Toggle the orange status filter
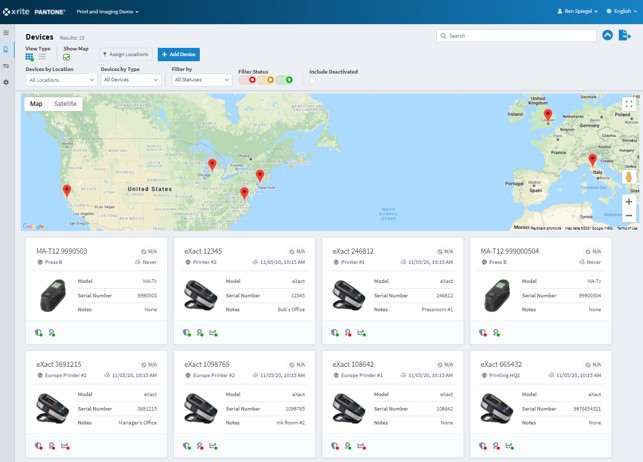643x462 pixels. [266, 80]
